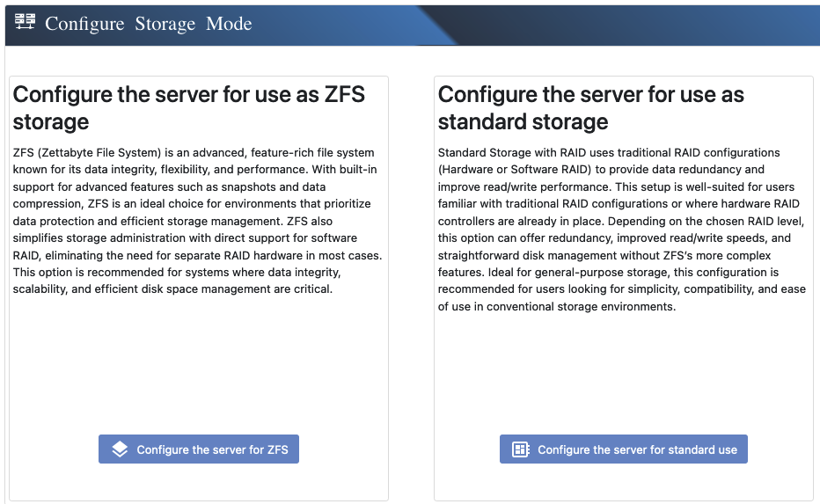Select the ZFS storage card heading

point(188,107)
